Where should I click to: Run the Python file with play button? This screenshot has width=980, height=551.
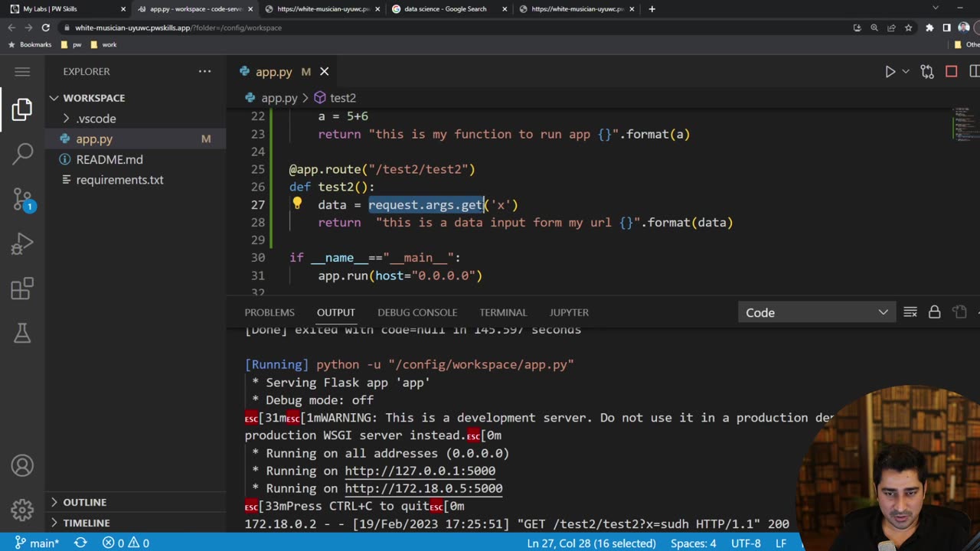tap(890, 71)
